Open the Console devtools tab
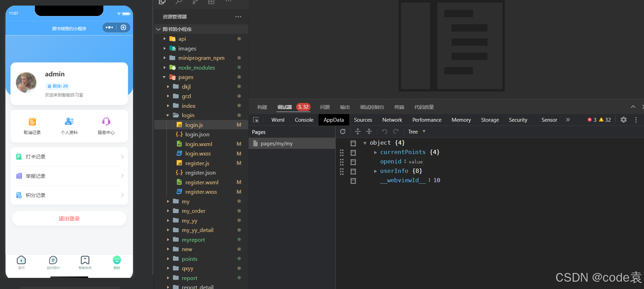This screenshot has height=289, width=644. [x=304, y=120]
